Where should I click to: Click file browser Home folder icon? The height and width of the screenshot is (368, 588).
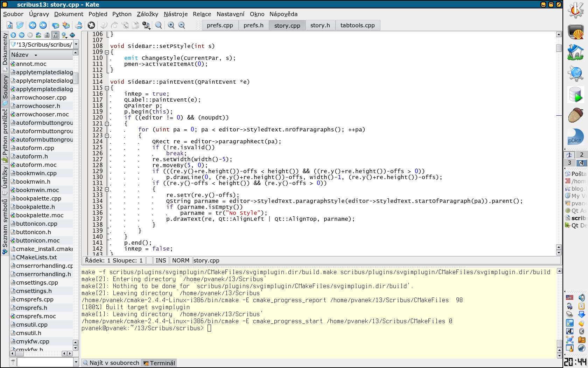tap(38, 35)
